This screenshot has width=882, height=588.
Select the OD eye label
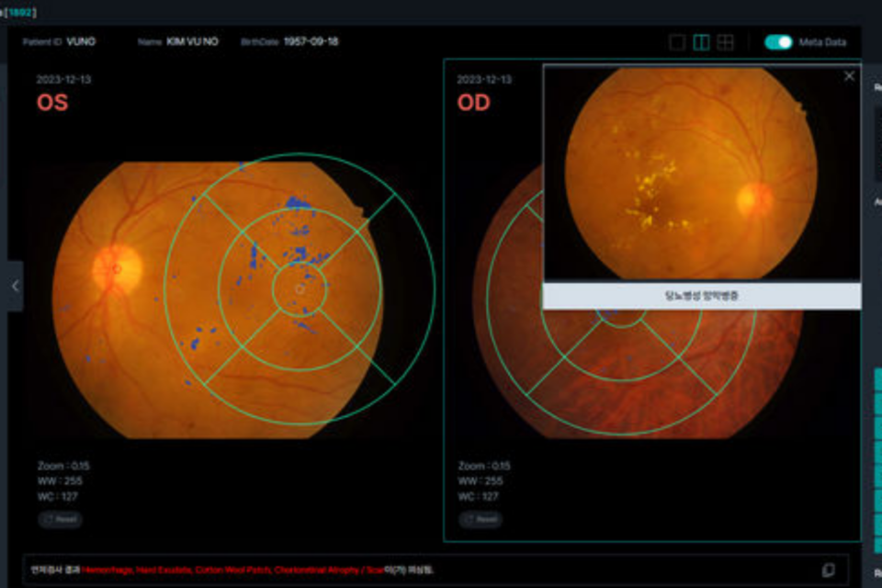click(x=474, y=102)
